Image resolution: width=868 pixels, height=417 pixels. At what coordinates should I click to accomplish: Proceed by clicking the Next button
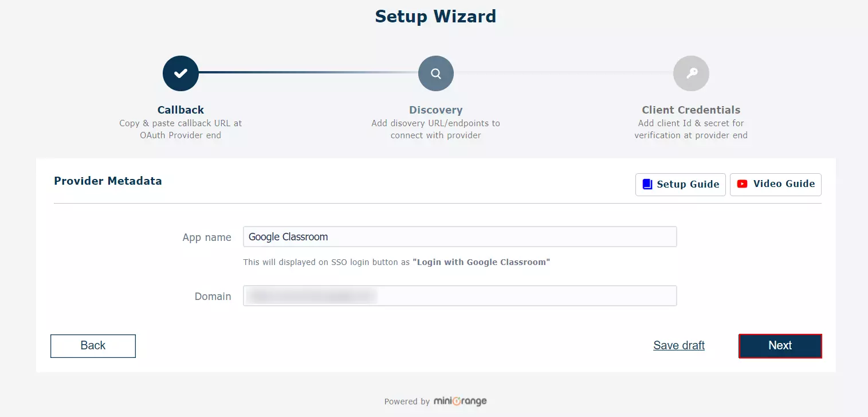[780, 345]
